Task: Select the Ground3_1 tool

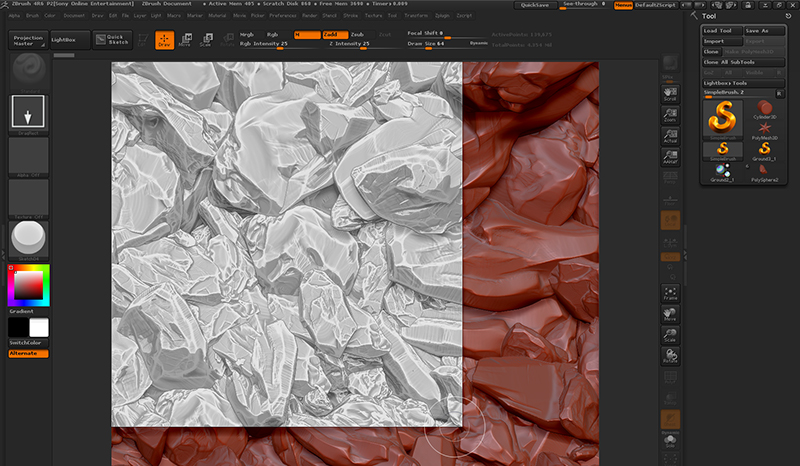Action: point(764,151)
